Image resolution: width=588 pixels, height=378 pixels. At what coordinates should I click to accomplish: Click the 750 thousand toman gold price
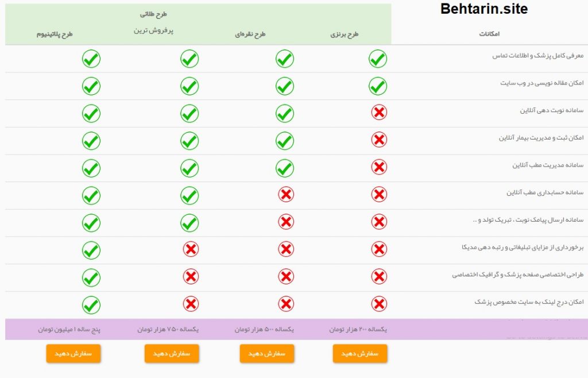pos(168,329)
